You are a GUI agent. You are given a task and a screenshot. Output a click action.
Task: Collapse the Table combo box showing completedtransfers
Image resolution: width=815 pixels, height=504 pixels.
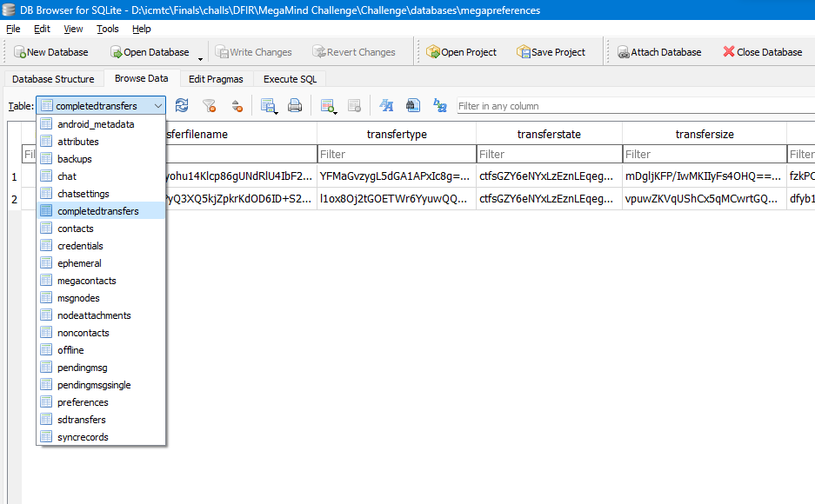101,106
